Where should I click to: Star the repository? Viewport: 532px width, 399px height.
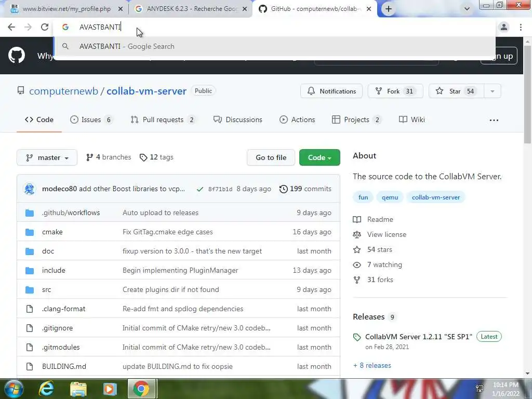point(456,91)
